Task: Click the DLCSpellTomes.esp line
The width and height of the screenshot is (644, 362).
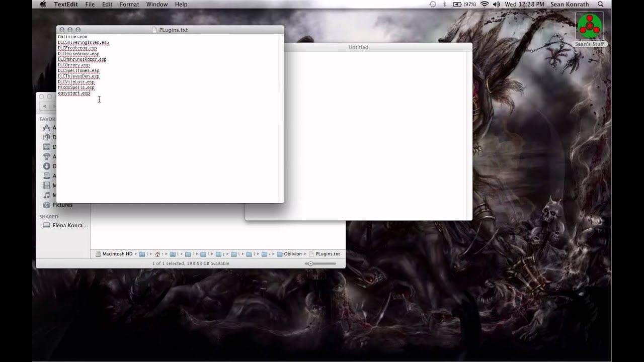Action: pyautogui.click(x=78, y=71)
